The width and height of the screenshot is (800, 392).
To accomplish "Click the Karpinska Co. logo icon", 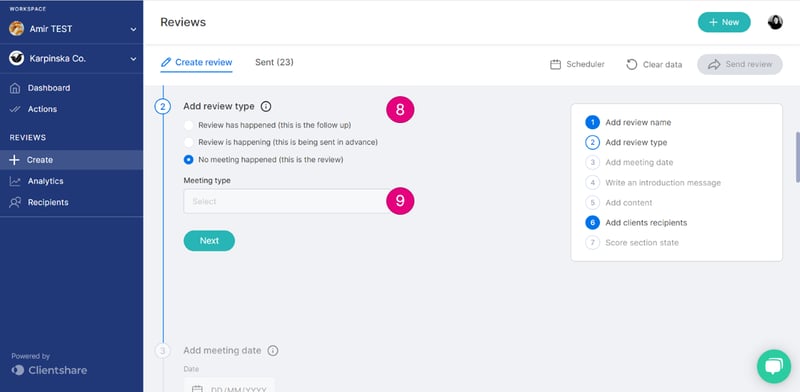I will tap(16, 58).
